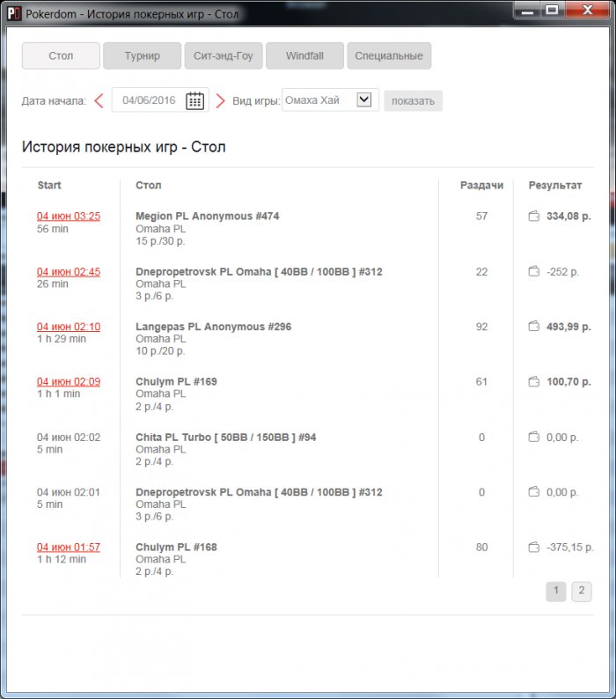
Task: Click the показать button
Action: click(414, 100)
